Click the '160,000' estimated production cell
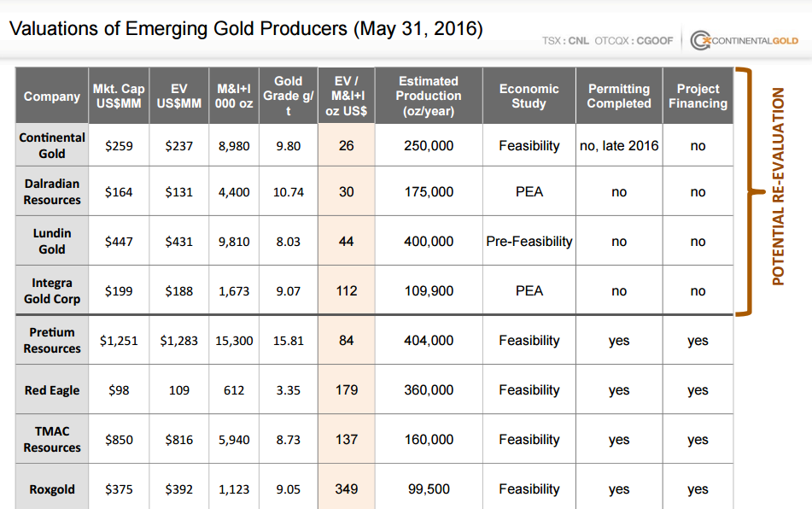The image size is (812, 509). coord(429,440)
